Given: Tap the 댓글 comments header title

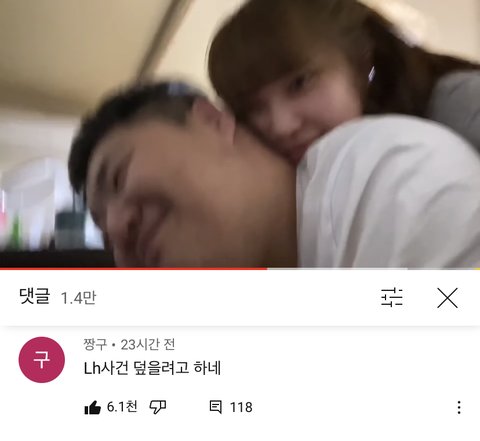Looking at the screenshot, I should coord(35,296).
